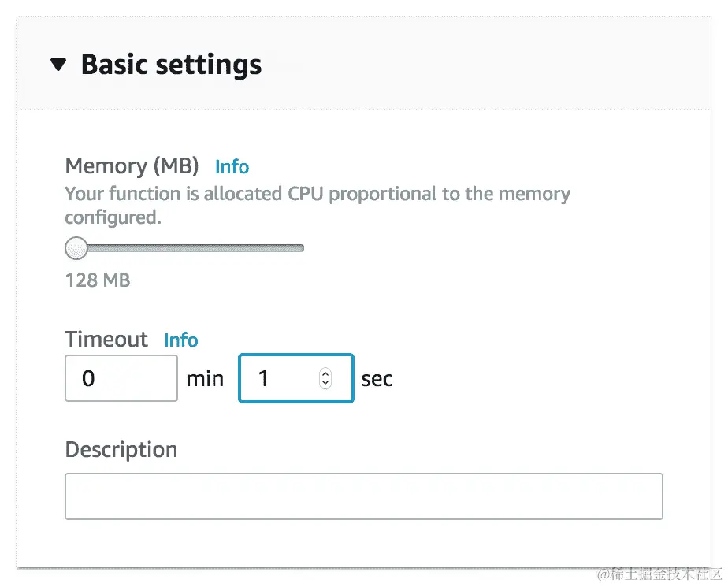Click the Timeout label text
This screenshot has height=587, width=728.
coord(106,340)
